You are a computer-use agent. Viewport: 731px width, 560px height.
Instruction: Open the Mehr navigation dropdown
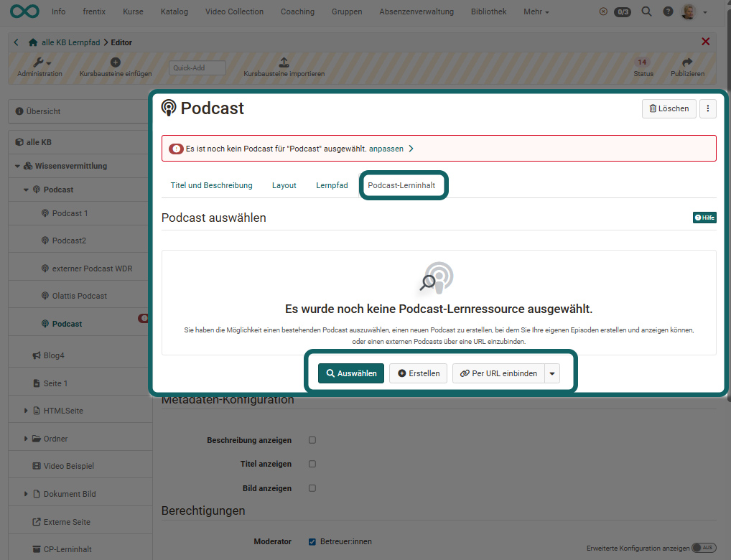coord(536,11)
